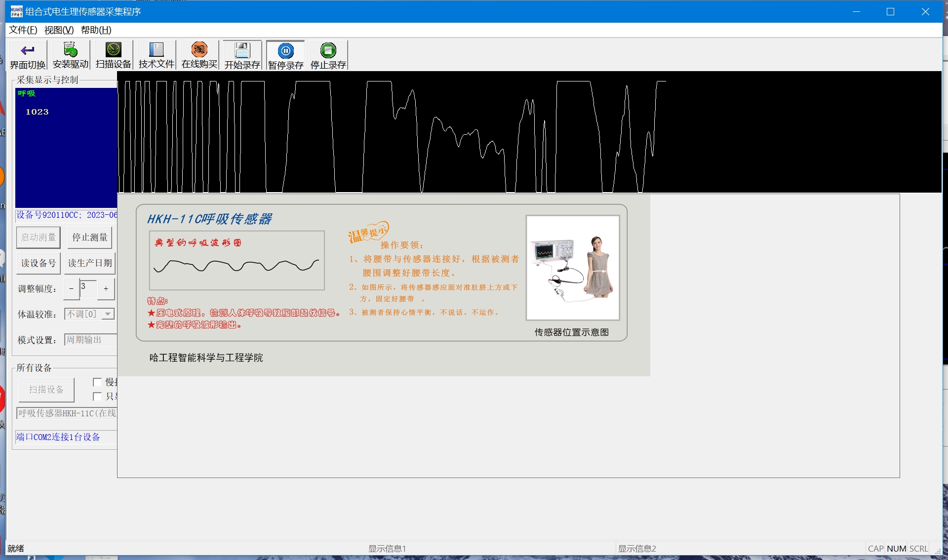Click the 读设备号 button
The height and width of the screenshot is (560, 948).
tap(39, 263)
